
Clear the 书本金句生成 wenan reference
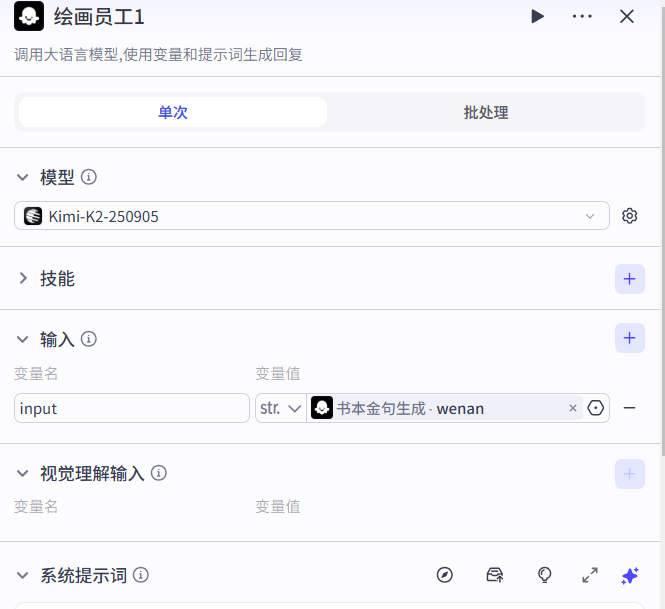[x=573, y=408]
